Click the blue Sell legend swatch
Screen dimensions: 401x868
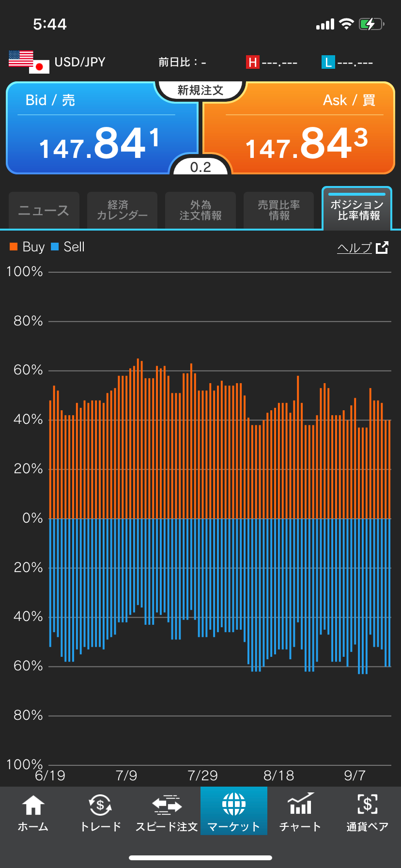55,247
